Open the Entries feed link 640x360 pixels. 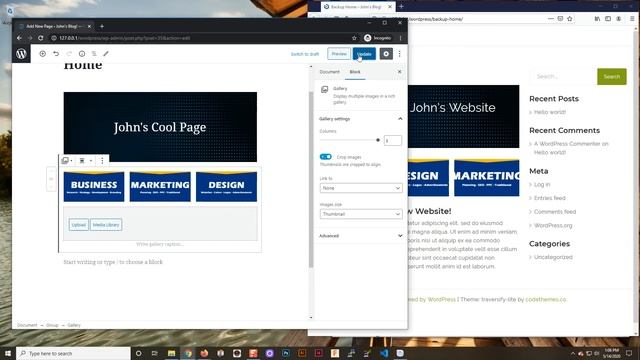click(x=550, y=198)
